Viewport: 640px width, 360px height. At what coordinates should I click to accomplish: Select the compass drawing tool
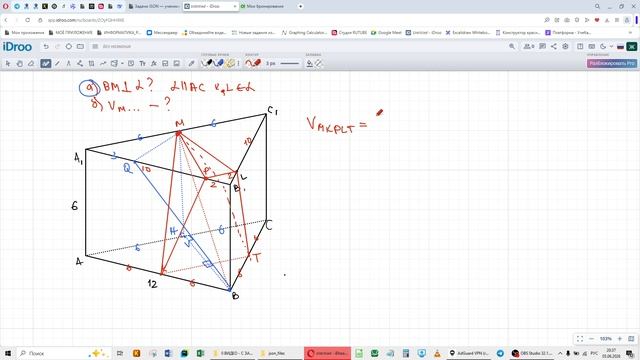coord(69,63)
